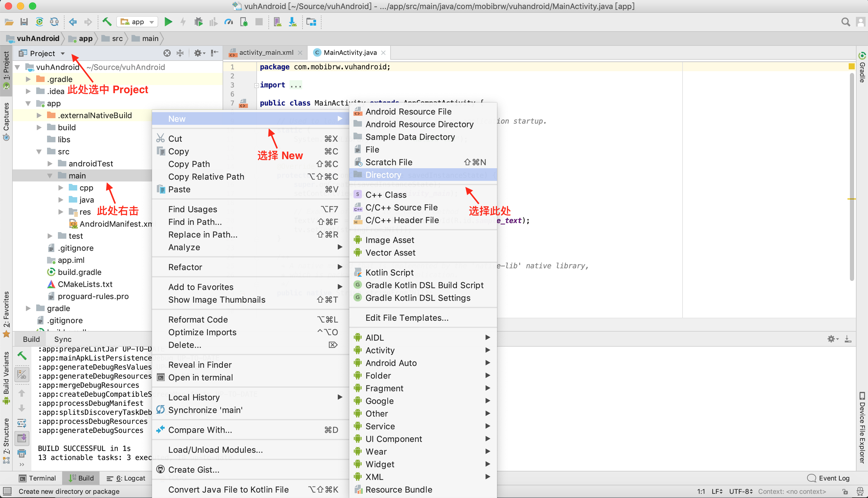868x498 pixels.
Task: Click the print icon in Build panel
Action: 22,453
